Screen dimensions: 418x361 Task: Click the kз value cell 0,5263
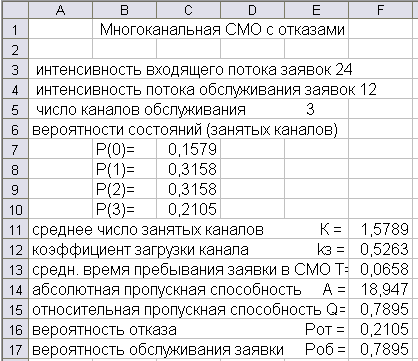coord(380,249)
